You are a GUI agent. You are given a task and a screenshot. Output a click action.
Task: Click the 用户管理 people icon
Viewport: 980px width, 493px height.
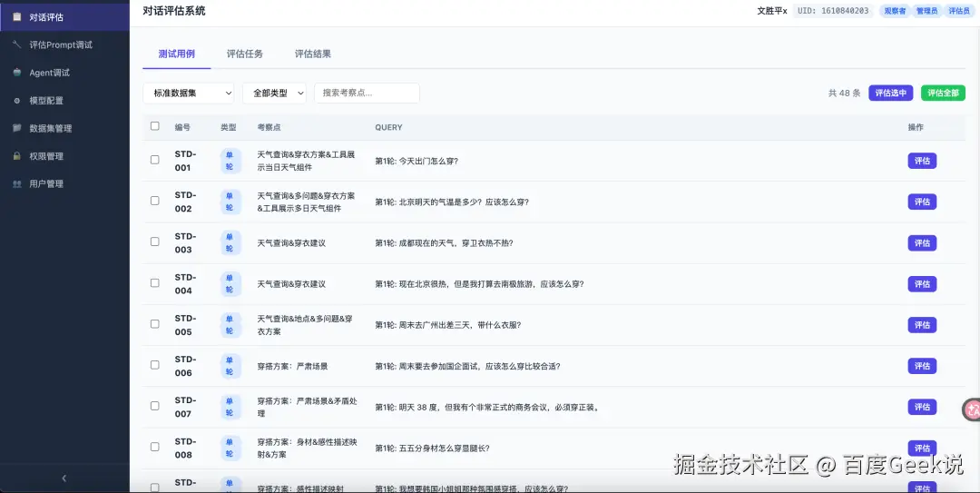17,184
